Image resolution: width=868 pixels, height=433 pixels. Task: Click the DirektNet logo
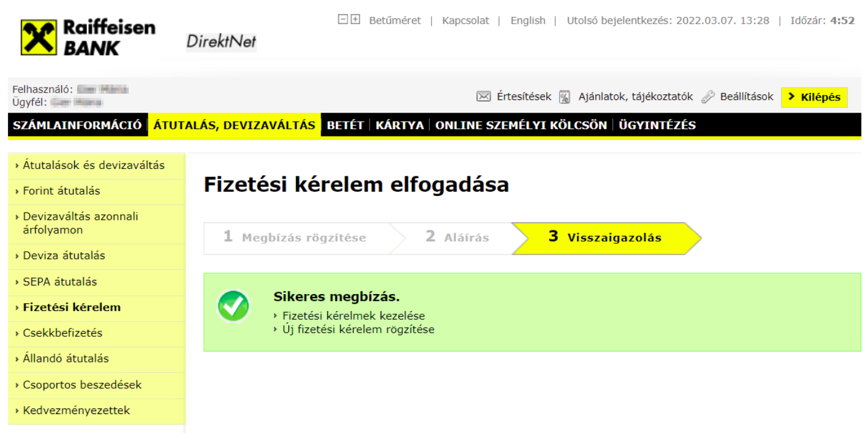[221, 42]
